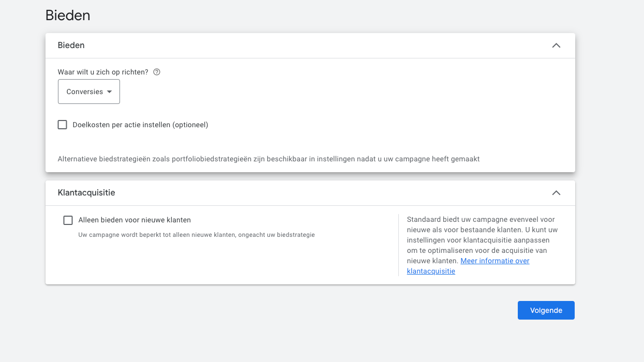Click the arrow in the Conversies dropdown
The width and height of the screenshot is (644, 362).
109,92
